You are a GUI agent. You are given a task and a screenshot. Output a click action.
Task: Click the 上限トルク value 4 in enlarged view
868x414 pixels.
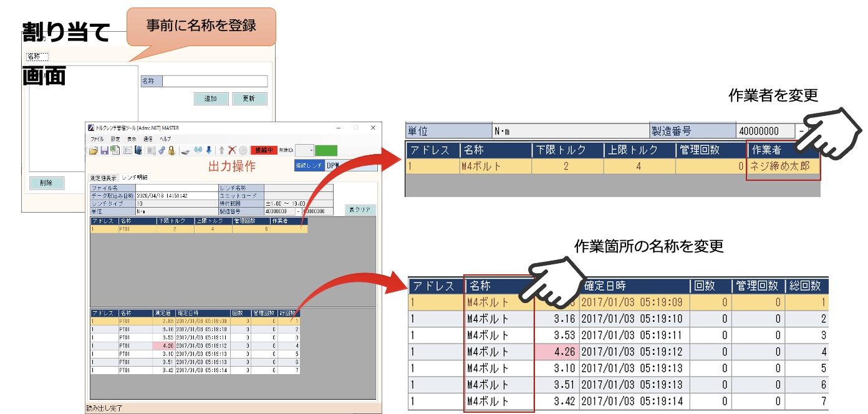coord(639,167)
